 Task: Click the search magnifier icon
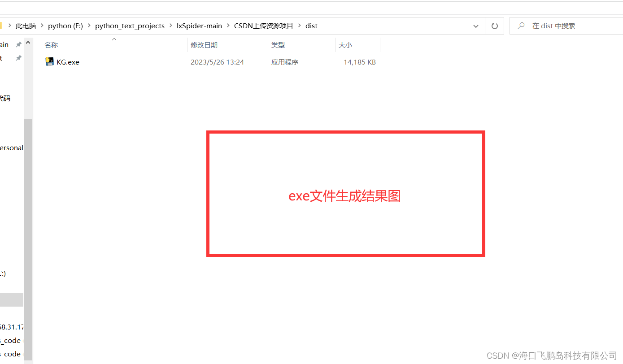coord(520,26)
